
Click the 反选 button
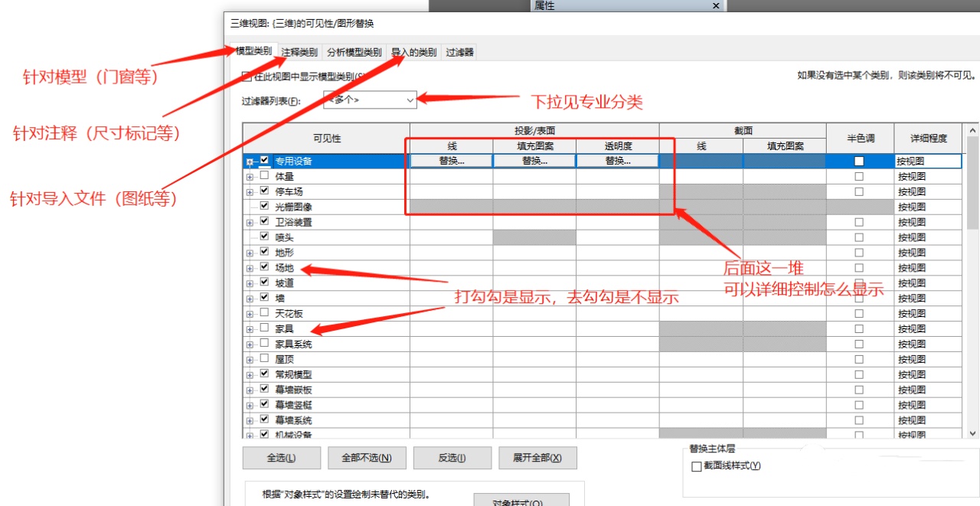(452, 458)
